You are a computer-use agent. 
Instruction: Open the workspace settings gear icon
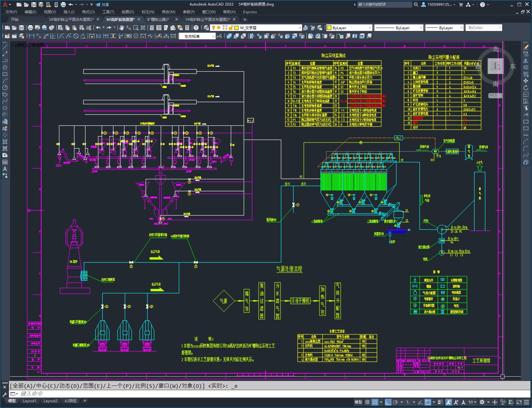[x=482, y=402]
